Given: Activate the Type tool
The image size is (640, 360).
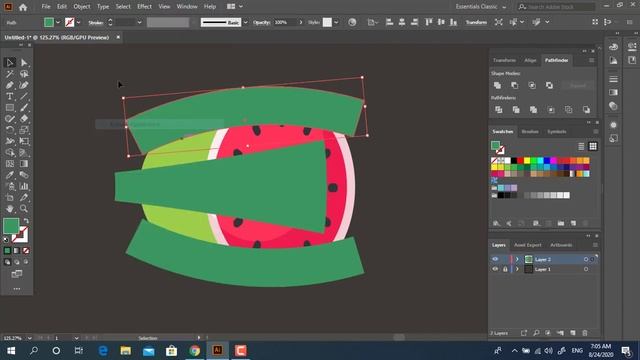Looking at the screenshot, I should click(10, 97).
